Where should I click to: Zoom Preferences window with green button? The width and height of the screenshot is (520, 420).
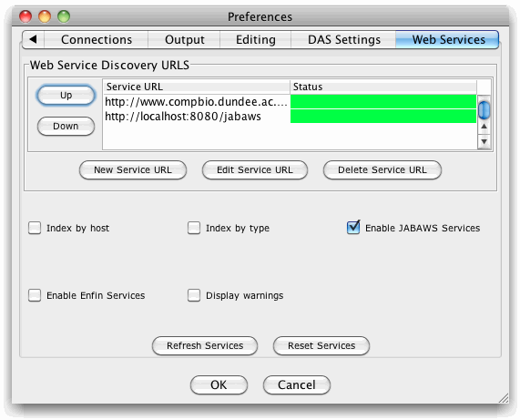[64, 16]
